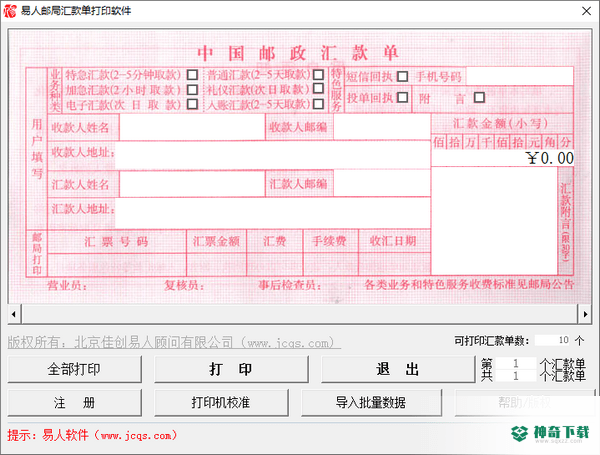Click the 汇款人姓名 input field
This screenshot has width=600, height=455.
point(192,184)
